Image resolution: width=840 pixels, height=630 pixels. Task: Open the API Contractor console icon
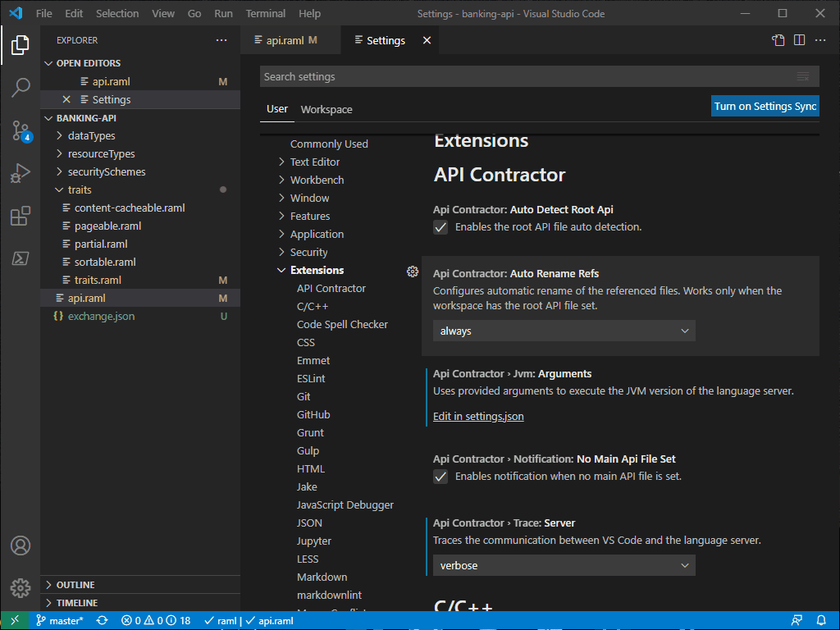coord(21,258)
